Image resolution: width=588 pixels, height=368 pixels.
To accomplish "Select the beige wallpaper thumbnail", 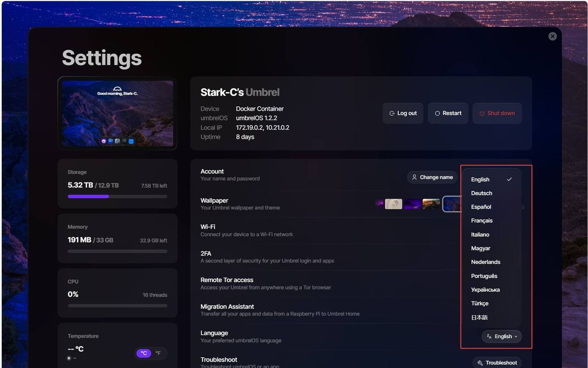I will point(394,204).
